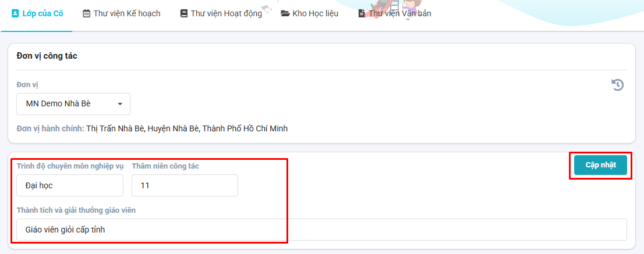Click the person icon on Lớp của Cô tab
This screenshot has width=644, height=254.
point(15,13)
